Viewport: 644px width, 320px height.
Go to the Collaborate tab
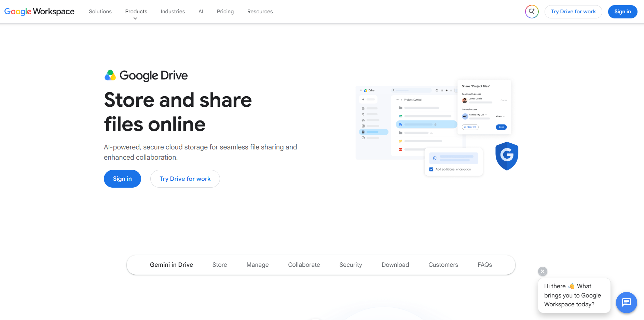click(x=304, y=265)
